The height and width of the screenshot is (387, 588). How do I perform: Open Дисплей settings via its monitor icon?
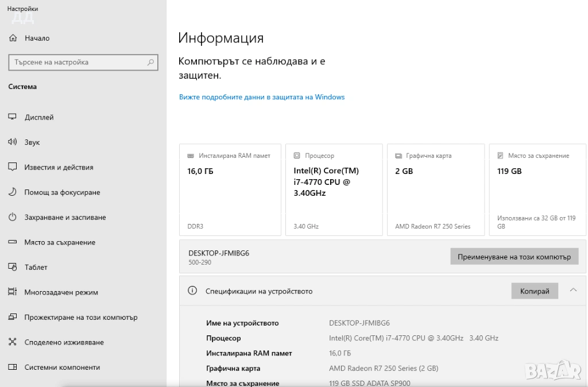13,117
